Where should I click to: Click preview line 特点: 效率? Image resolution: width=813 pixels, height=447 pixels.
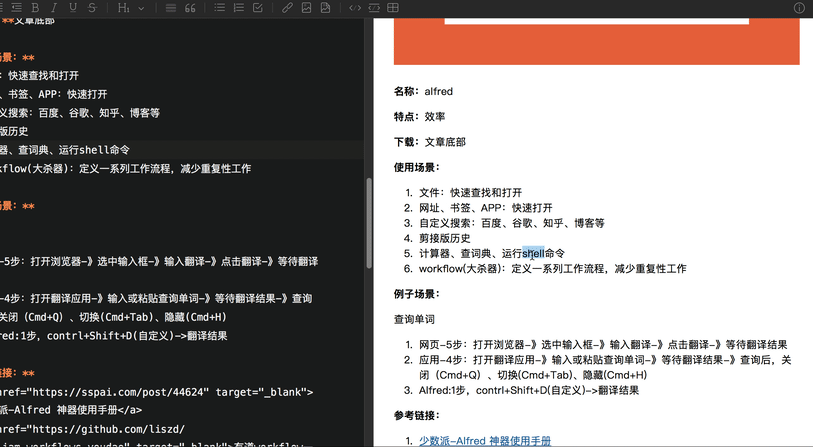coord(419,117)
